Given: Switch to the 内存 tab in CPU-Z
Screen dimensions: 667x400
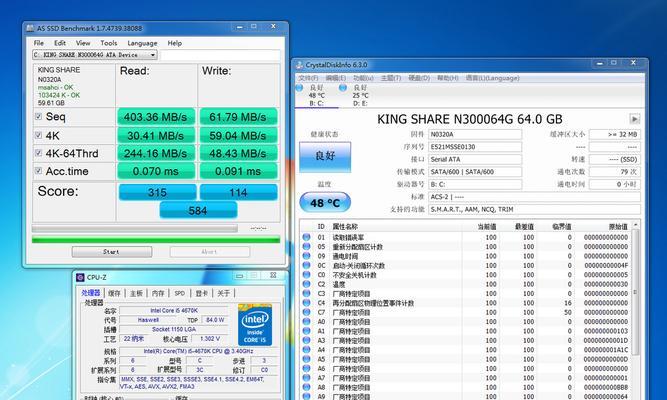Looking at the screenshot, I should click(158, 293).
